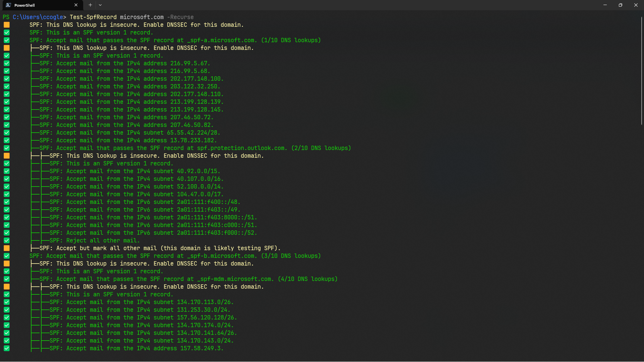Click the green check beside address 213.199.128.145

(x=7, y=110)
